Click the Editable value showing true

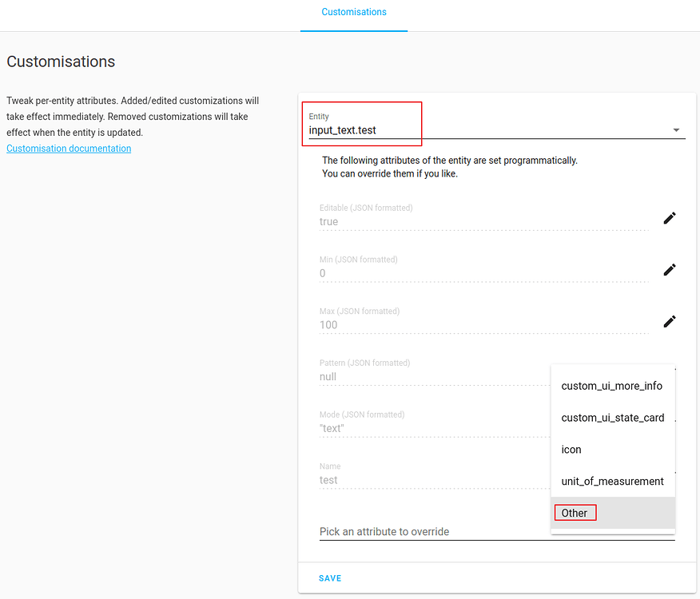[400, 221]
